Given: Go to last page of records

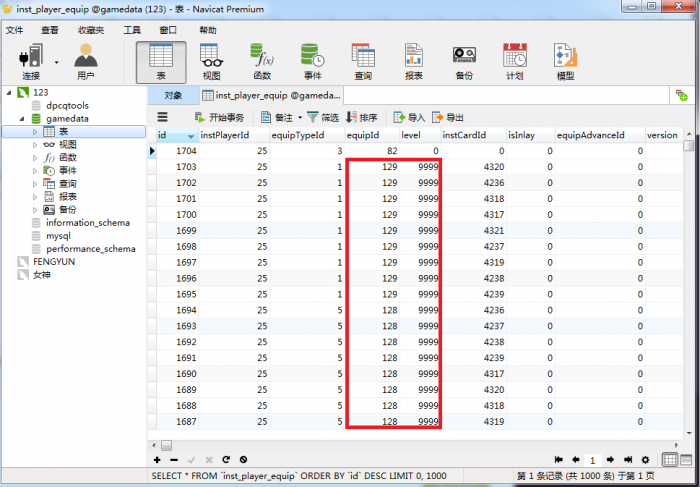Looking at the screenshot, I should [628, 459].
